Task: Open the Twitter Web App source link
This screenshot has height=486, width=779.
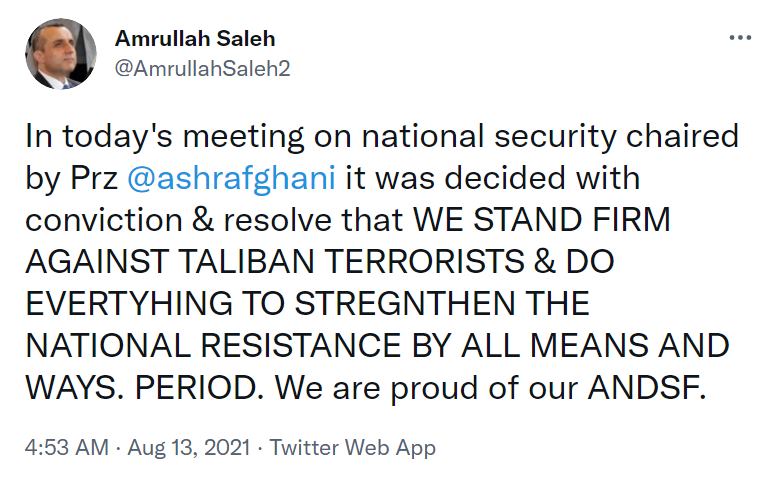Action: point(354,446)
